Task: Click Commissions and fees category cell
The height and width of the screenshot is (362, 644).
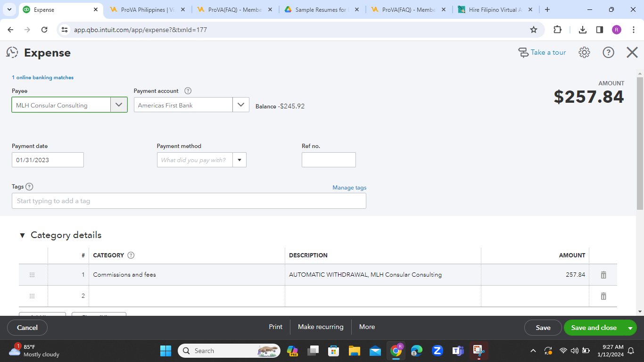Action: click(187, 275)
